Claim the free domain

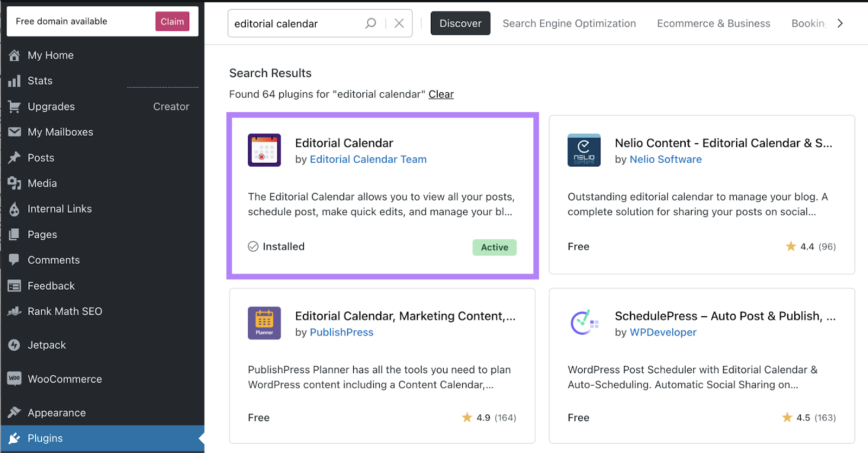172,22
